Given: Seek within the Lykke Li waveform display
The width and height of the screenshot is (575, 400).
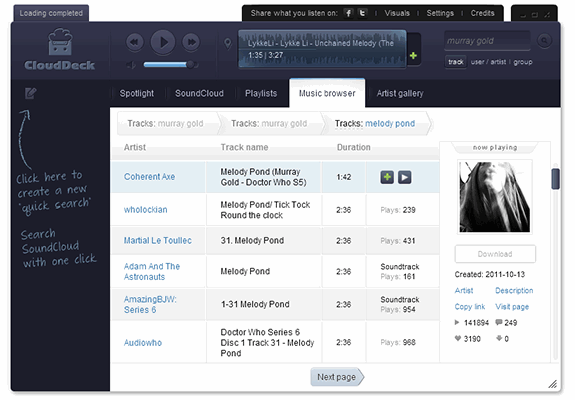Looking at the screenshot, I should point(322,49).
